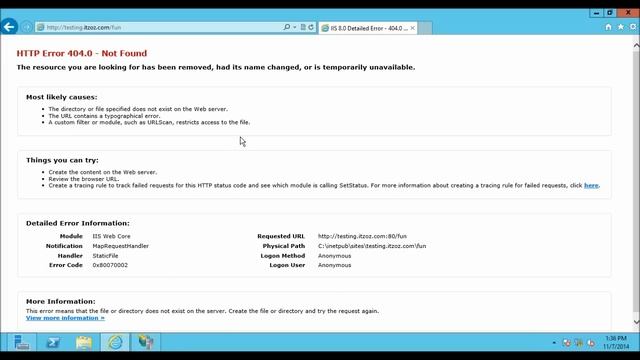Click 'Review the browser URL.' bullet

pos(84,179)
